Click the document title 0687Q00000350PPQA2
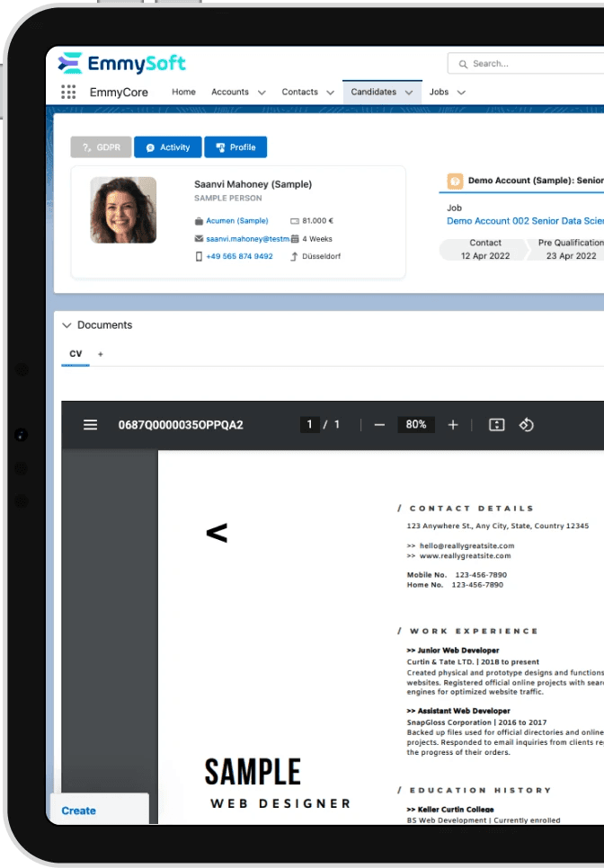Screen dimensions: 604x868 (x=181, y=425)
